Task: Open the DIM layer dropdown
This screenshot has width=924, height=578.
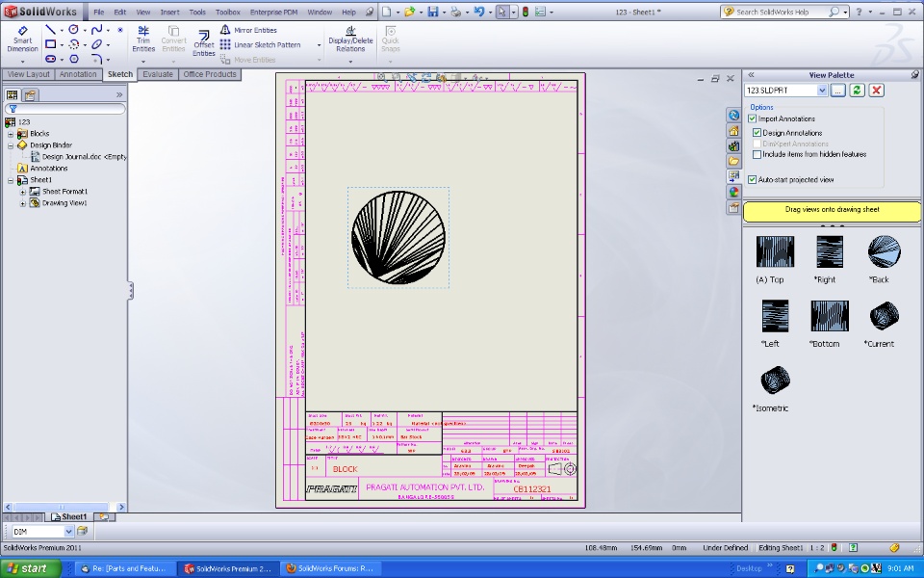Action: point(68,532)
